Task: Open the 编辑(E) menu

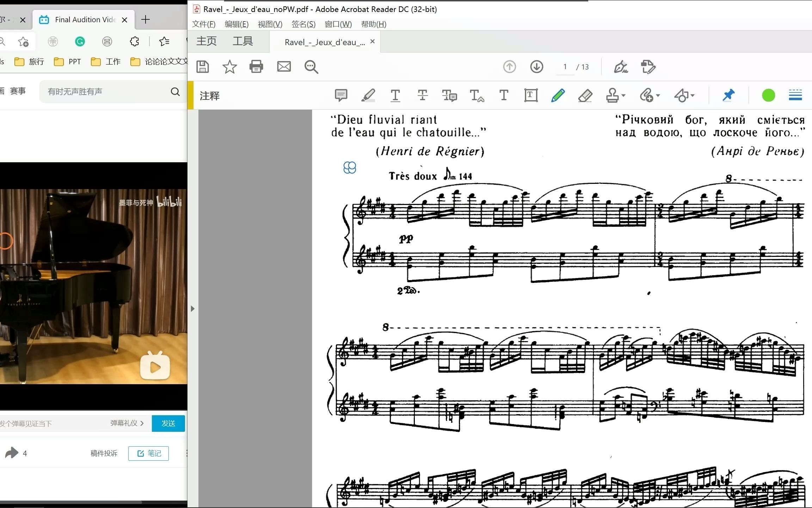Action: coord(236,24)
